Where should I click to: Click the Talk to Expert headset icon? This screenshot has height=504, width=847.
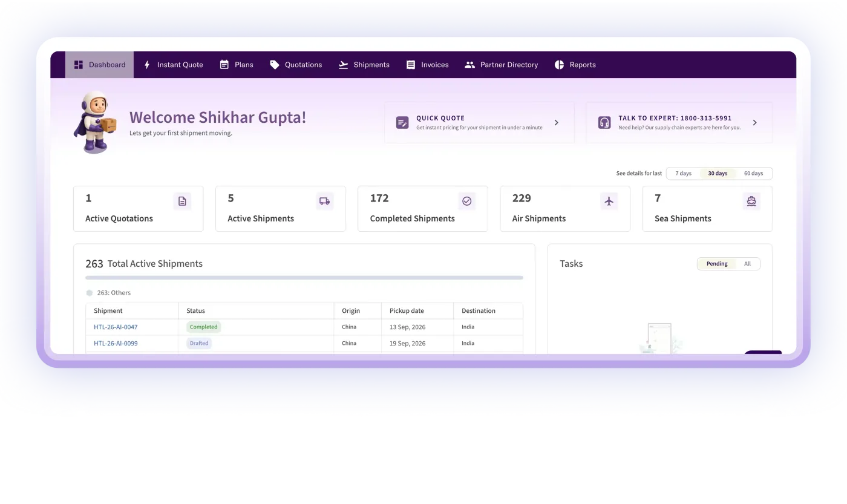point(604,123)
